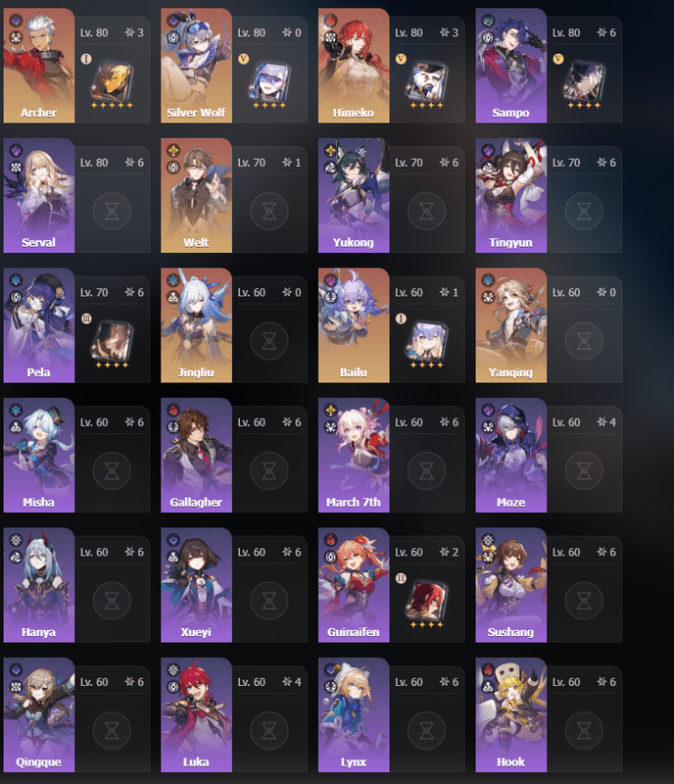674x784 pixels.
Task: Click Bailu's equipped light cone icon
Action: point(426,341)
